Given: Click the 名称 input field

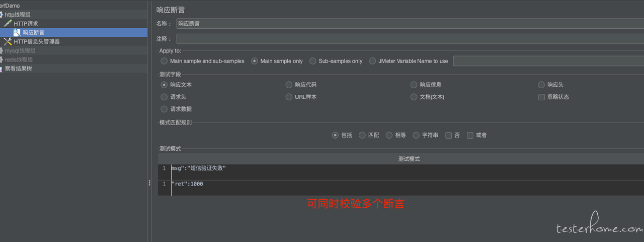Looking at the screenshot, I should [410, 23].
